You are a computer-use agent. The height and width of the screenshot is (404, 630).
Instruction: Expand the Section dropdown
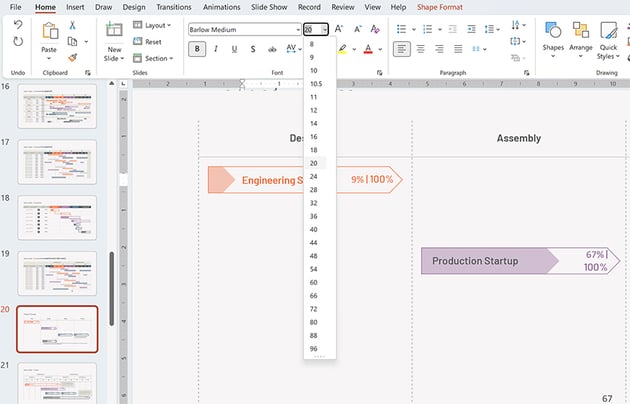tap(155, 58)
